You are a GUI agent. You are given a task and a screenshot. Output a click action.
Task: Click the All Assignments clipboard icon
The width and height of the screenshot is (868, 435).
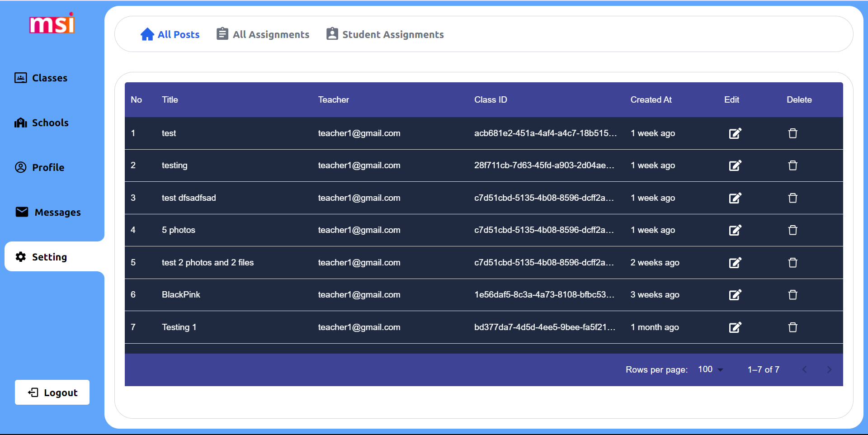222,34
